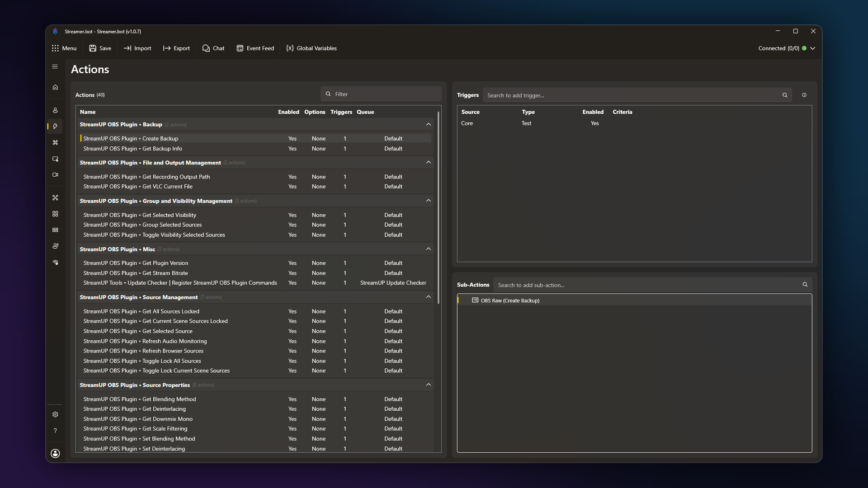Viewport: 868px width, 488px height.
Task: Click the sub-action search magnifier icon
Action: tap(805, 285)
